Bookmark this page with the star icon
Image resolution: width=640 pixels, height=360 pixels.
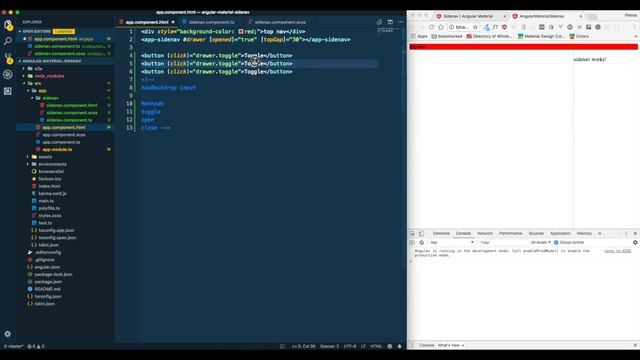(475, 27)
